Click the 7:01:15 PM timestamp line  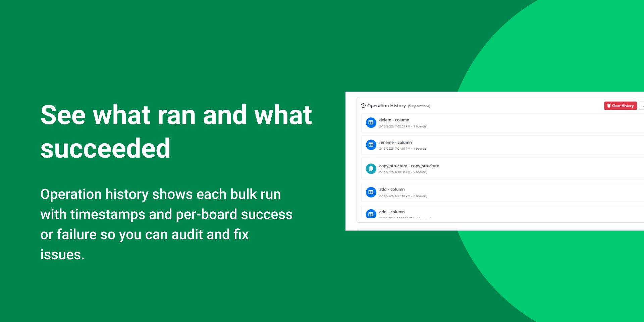pos(403,149)
